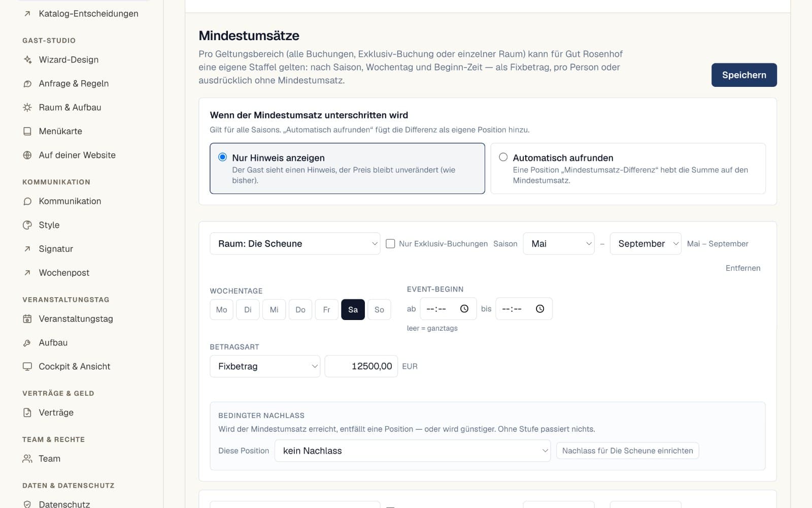
Task: Click the Raum & Aufbau sun icon
Action: point(27,107)
